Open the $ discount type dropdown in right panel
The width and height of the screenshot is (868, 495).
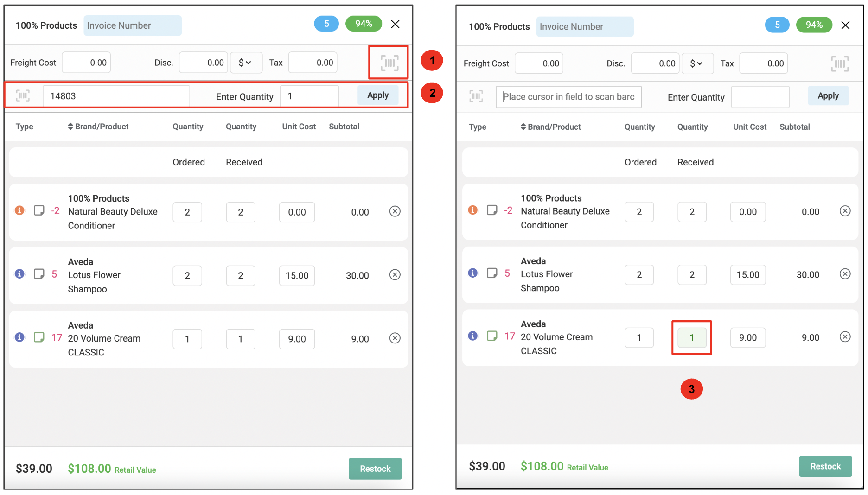click(x=697, y=63)
